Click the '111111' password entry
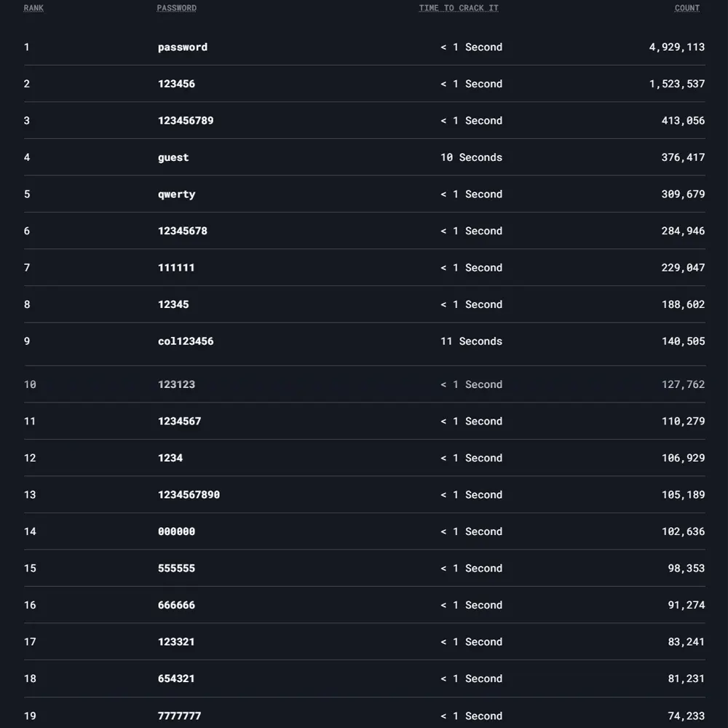 click(x=176, y=267)
